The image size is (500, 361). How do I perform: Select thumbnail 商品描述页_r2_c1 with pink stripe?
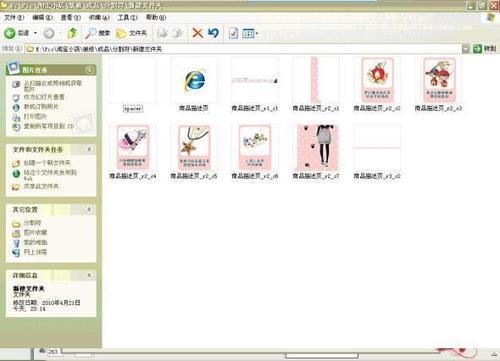coord(316,80)
